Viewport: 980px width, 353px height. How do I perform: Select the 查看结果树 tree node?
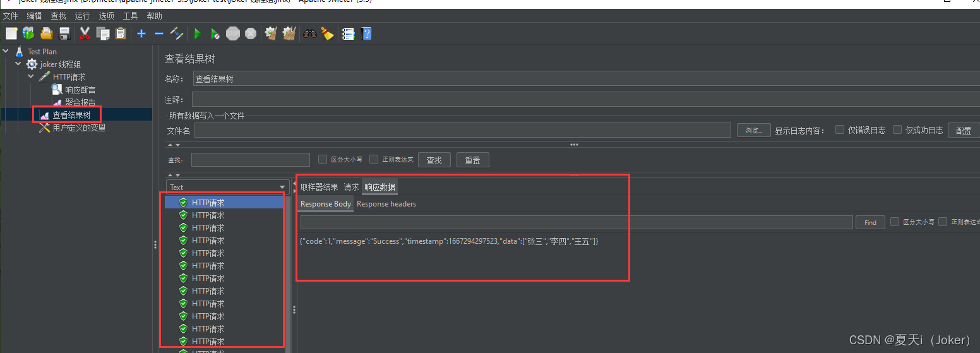[x=71, y=115]
